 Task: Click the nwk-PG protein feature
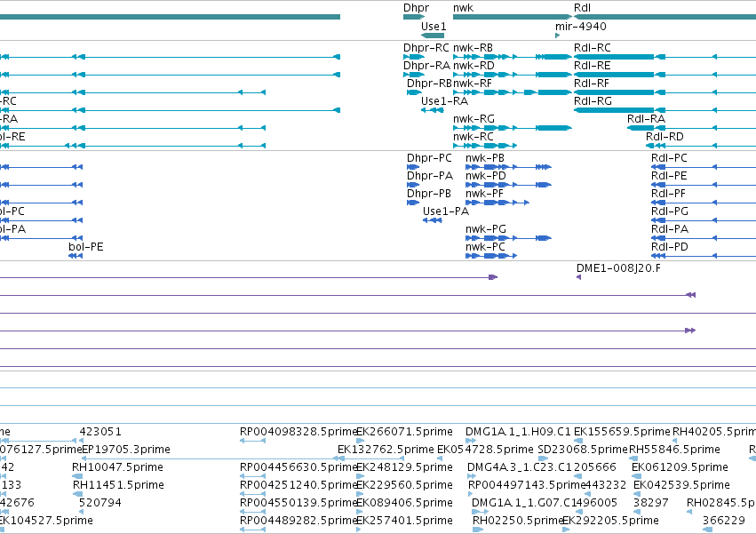508,238
